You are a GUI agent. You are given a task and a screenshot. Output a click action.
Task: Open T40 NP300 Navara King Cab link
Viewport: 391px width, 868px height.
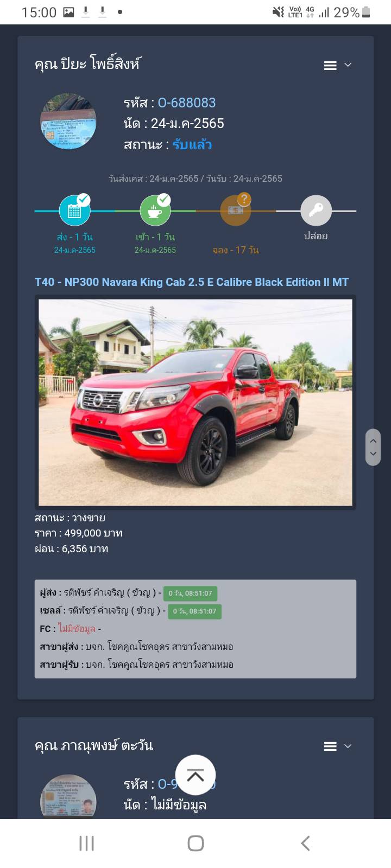(x=192, y=282)
